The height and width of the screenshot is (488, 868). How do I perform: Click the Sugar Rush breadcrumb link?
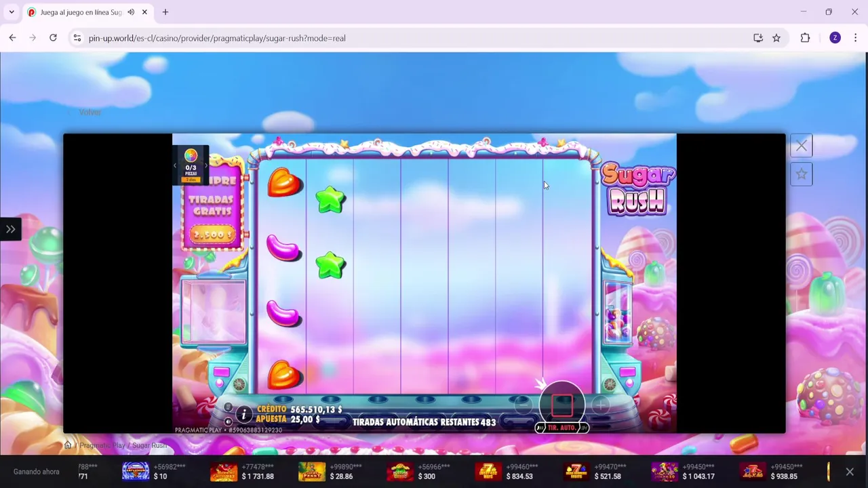tap(149, 445)
